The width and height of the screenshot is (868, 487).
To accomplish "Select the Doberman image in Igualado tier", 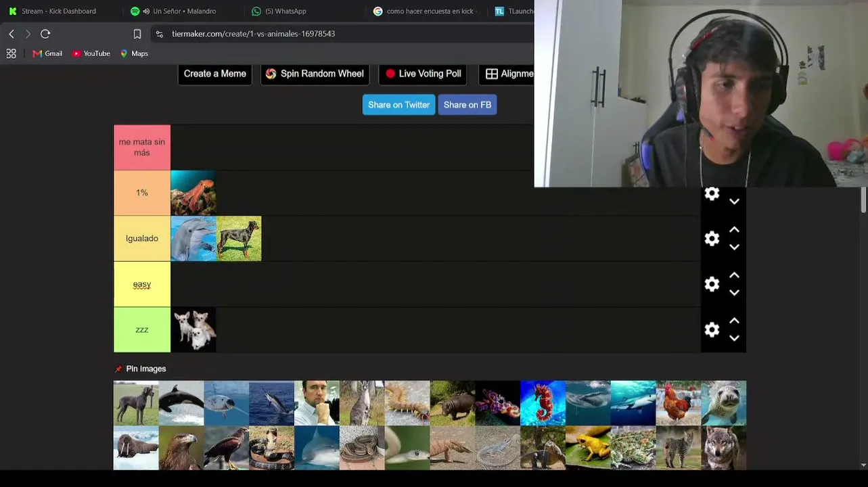I will point(239,238).
